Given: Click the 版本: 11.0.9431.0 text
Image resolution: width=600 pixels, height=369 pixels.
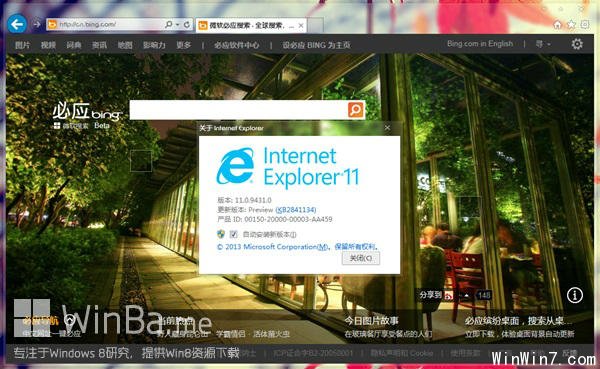Looking at the screenshot, I should pos(244,200).
